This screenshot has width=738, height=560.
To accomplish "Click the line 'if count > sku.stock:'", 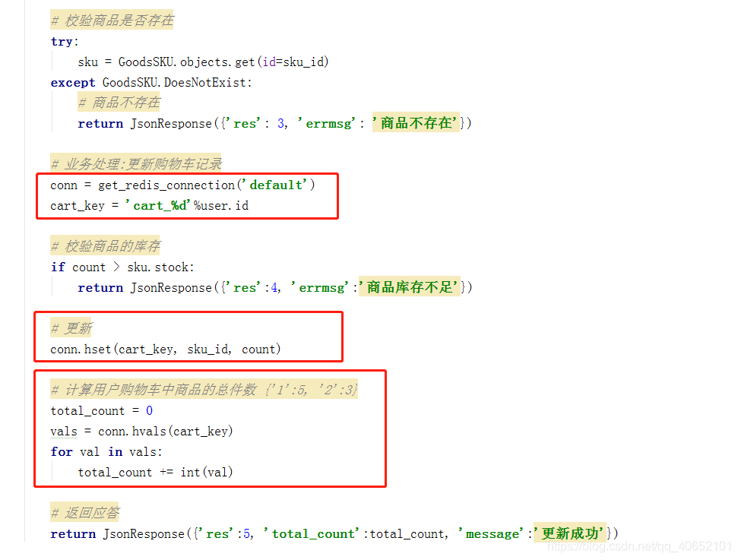I will (x=122, y=267).
